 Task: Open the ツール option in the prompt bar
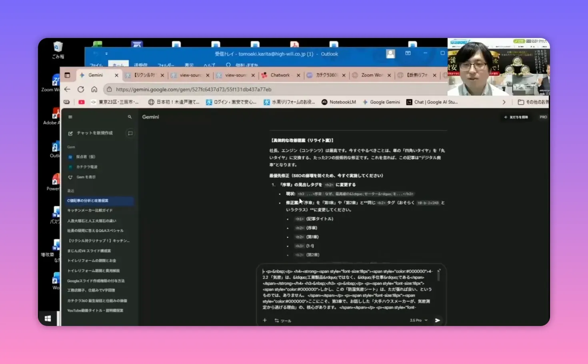click(283, 320)
